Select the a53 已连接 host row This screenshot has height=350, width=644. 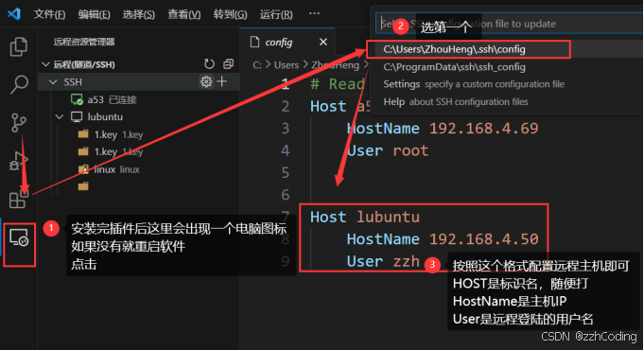139,99
